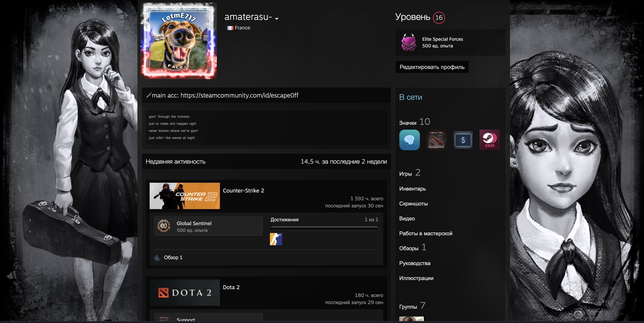Click the В сети online status text
This screenshot has height=323, width=644.
(x=411, y=97)
